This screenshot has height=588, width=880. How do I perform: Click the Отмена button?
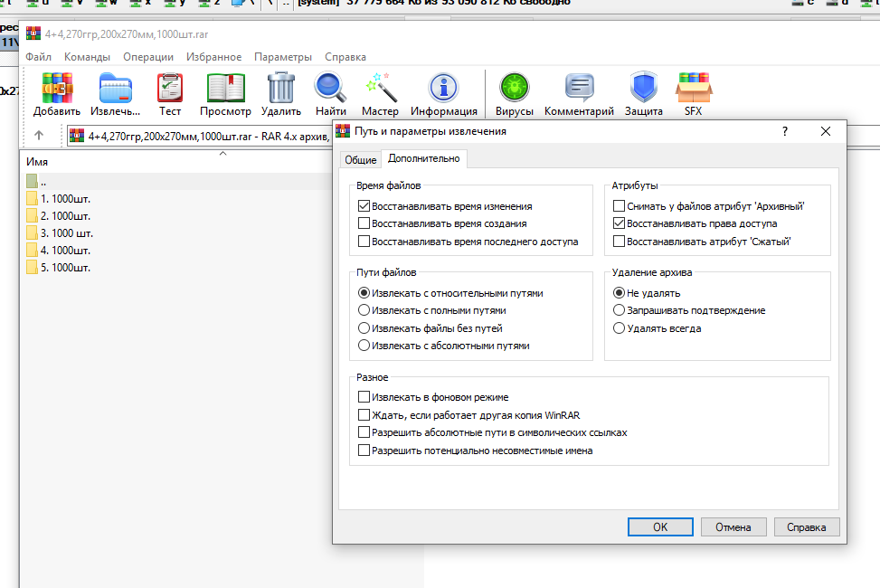pyautogui.click(x=733, y=527)
